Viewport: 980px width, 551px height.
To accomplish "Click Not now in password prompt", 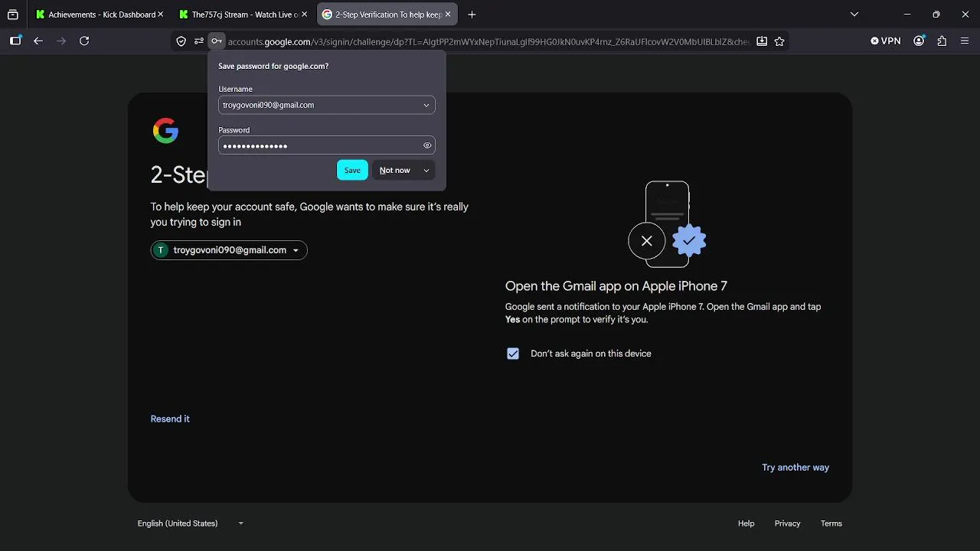I will pyautogui.click(x=395, y=170).
